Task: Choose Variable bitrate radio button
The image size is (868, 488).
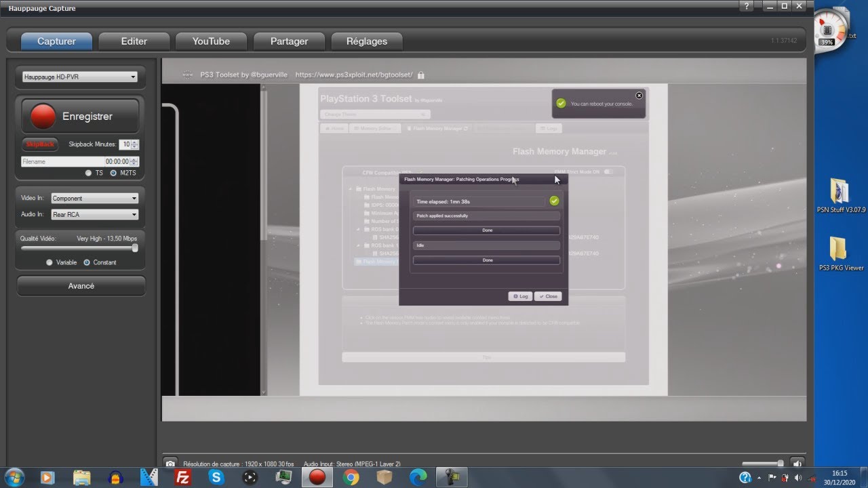Action: (49, 262)
